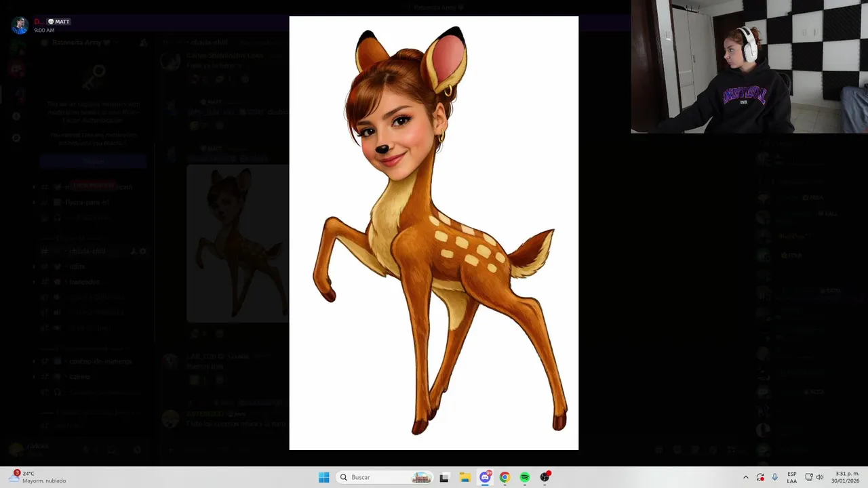868x488 pixels.
Task: Click the enlarged deer caricature image
Action: (x=434, y=233)
